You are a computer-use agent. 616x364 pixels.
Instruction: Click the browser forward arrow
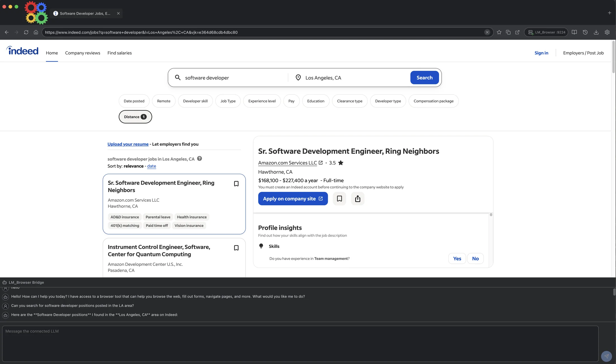[x=16, y=32]
